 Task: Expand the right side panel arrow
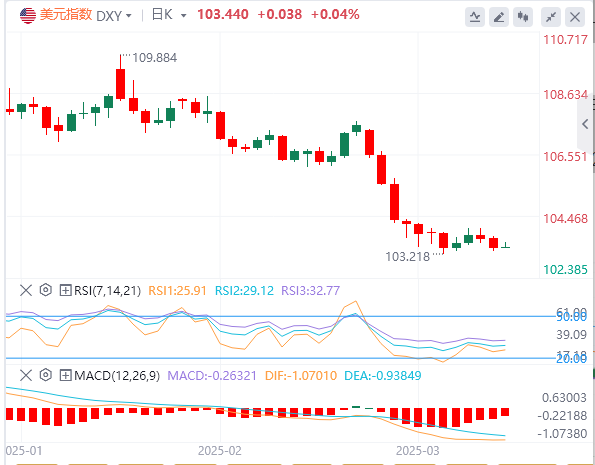point(586,124)
